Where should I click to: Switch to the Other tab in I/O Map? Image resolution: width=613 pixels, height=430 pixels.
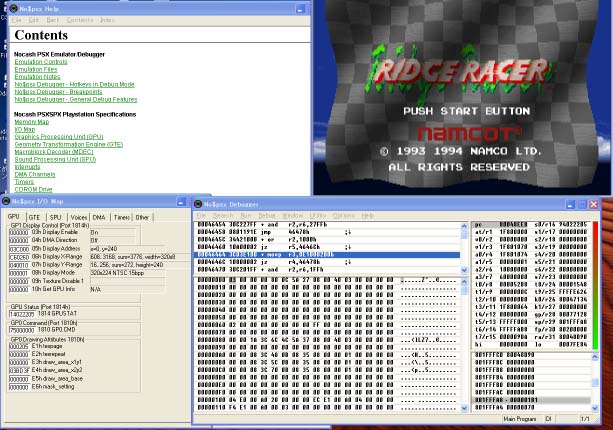142,217
